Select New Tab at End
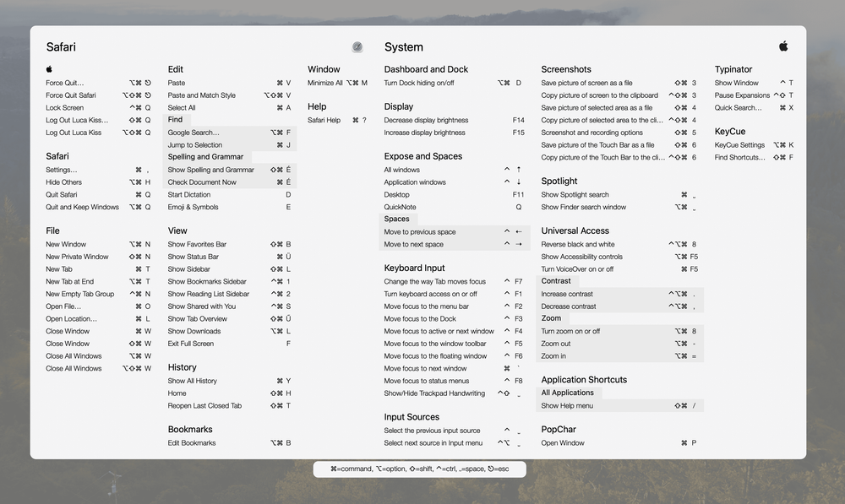The width and height of the screenshot is (845, 504). 99,282
